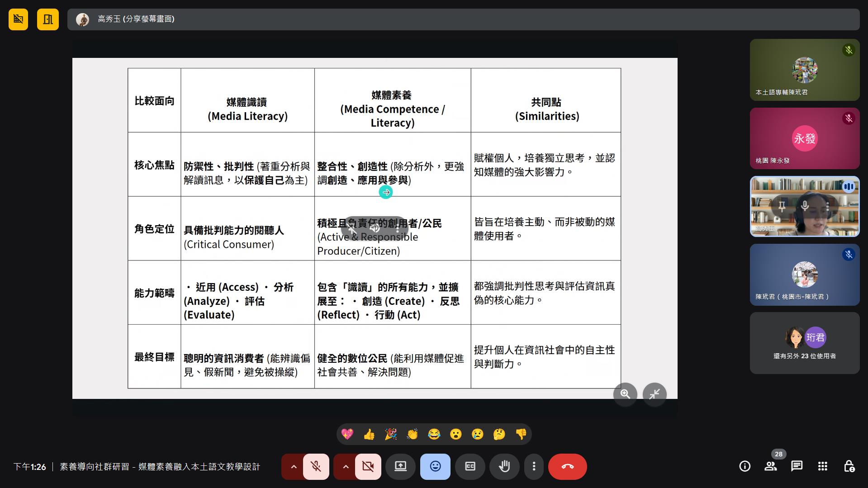This screenshot has height=488, width=868.
Task: Expand video settings chevron
Action: tap(346, 466)
